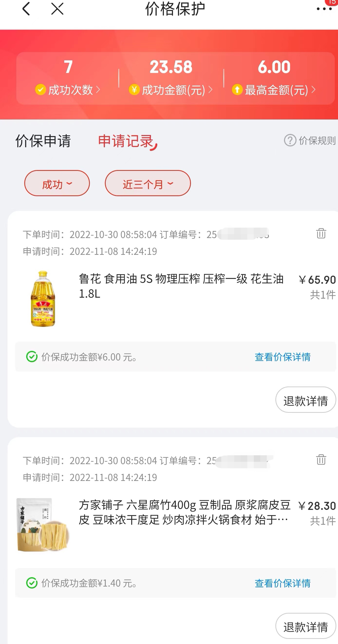The height and width of the screenshot is (644, 338).
Task: Tap the back arrow icon
Action: click(x=26, y=9)
